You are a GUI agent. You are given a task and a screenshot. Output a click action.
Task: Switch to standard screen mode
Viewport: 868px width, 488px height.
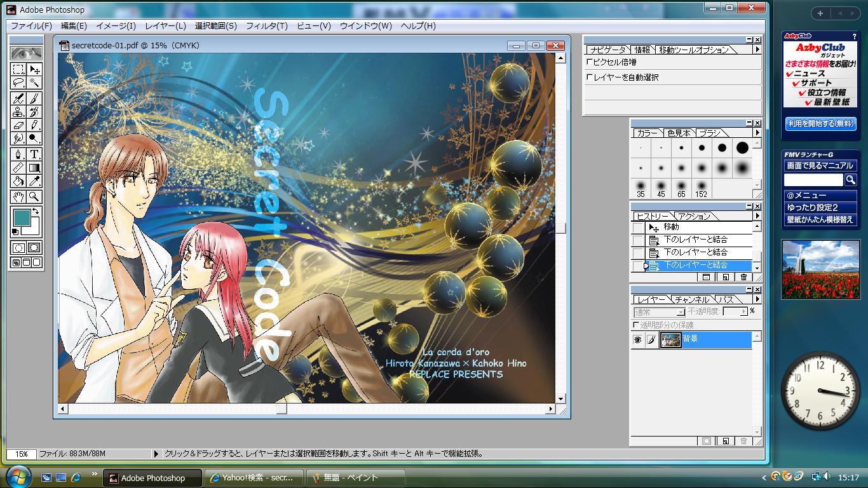(x=16, y=262)
